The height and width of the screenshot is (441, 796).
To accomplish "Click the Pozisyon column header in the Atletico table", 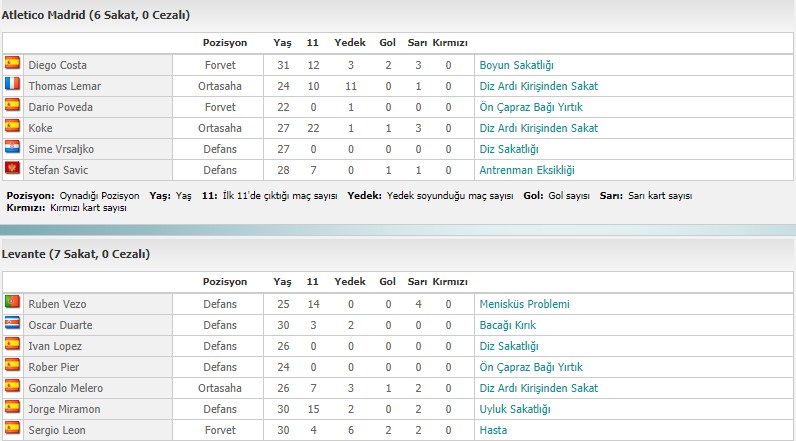I will coord(225,43).
